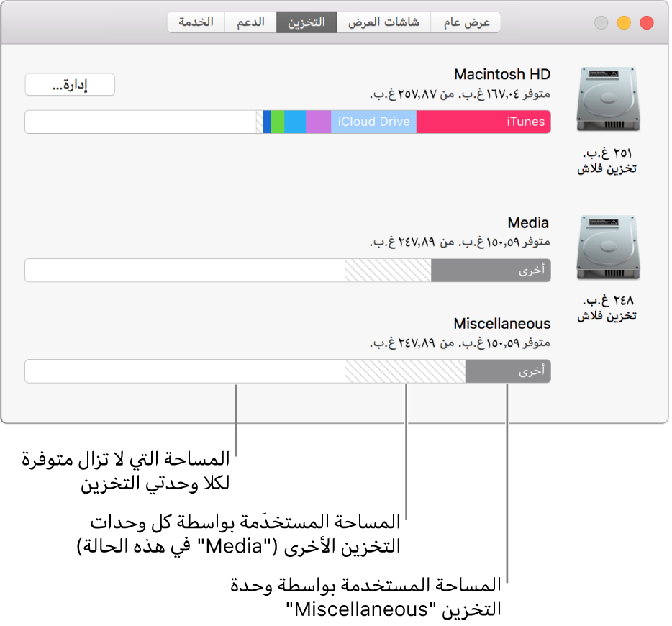Open the شاشات العرض tab
This screenshot has width=672, height=626.
click(383, 22)
